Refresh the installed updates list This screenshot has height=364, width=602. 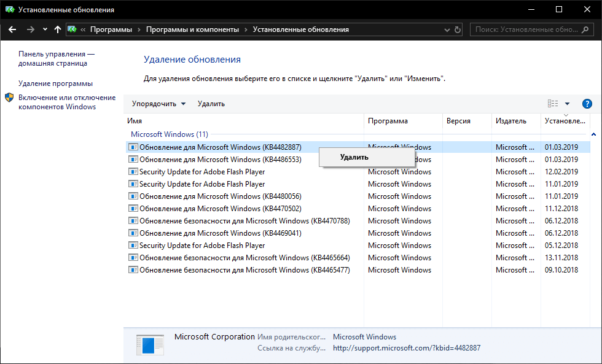coord(457,29)
